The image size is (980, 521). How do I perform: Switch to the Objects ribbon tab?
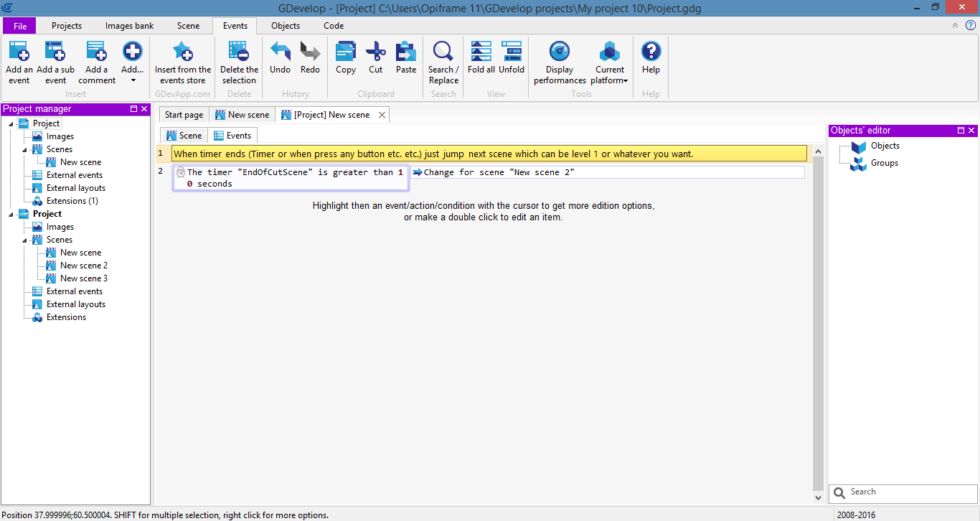pos(286,26)
